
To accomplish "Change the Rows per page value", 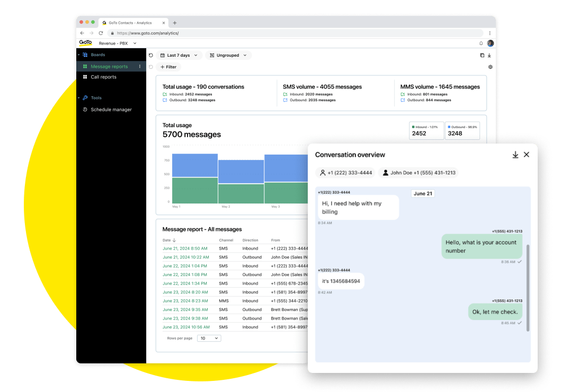I will tap(209, 338).
